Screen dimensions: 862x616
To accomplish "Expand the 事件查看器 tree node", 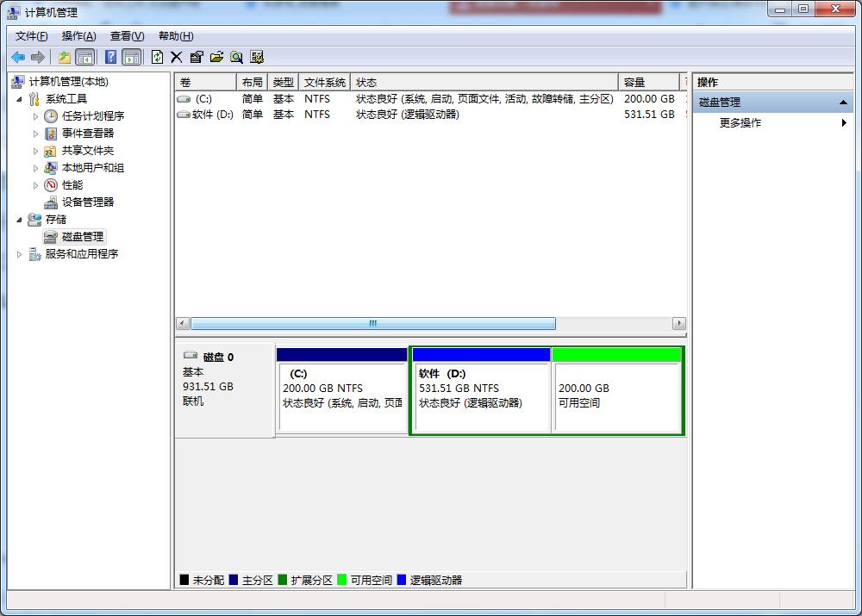I will pyautogui.click(x=37, y=133).
